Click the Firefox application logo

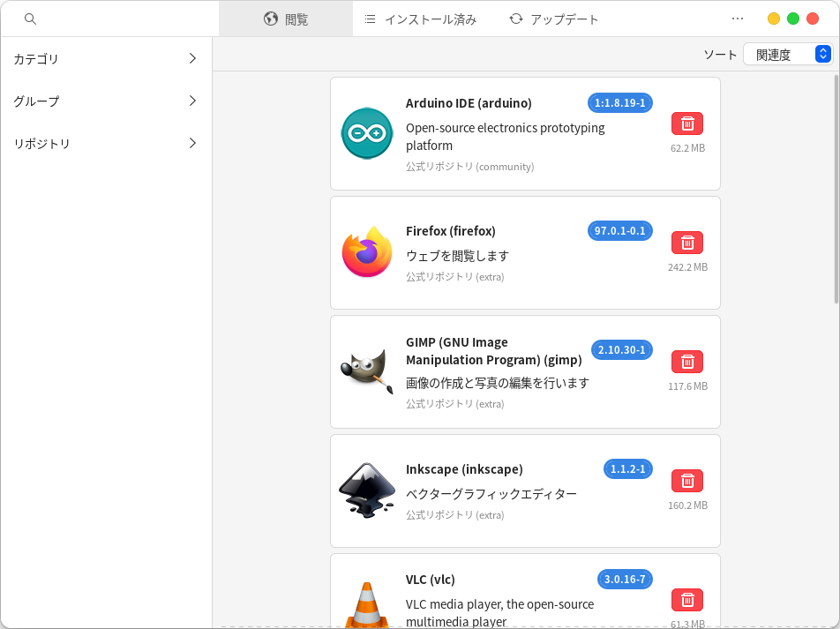pyautogui.click(x=367, y=252)
